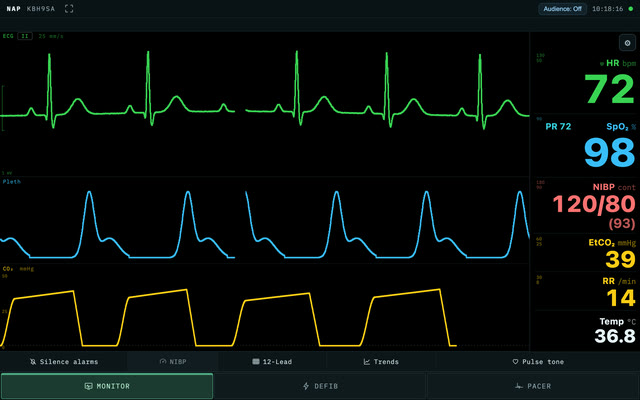Select the temperature value 36.8

(x=615, y=336)
